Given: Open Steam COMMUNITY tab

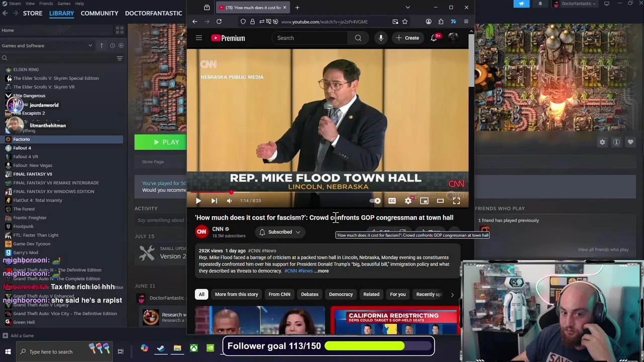Looking at the screenshot, I should point(100,13).
